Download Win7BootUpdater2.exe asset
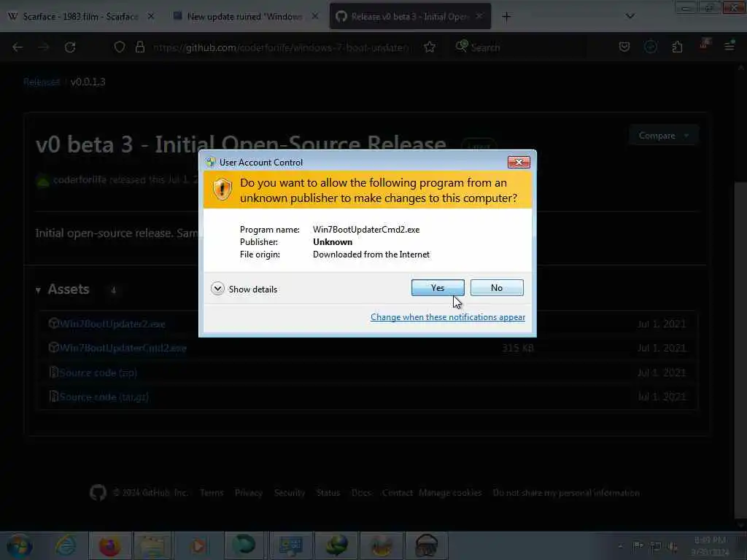The height and width of the screenshot is (560, 747). coord(112,324)
